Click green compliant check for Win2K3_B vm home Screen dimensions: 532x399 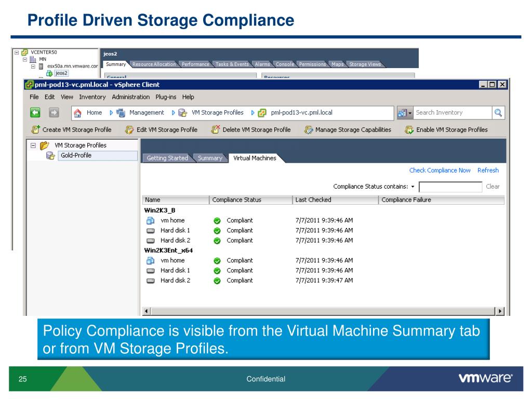[217, 221]
